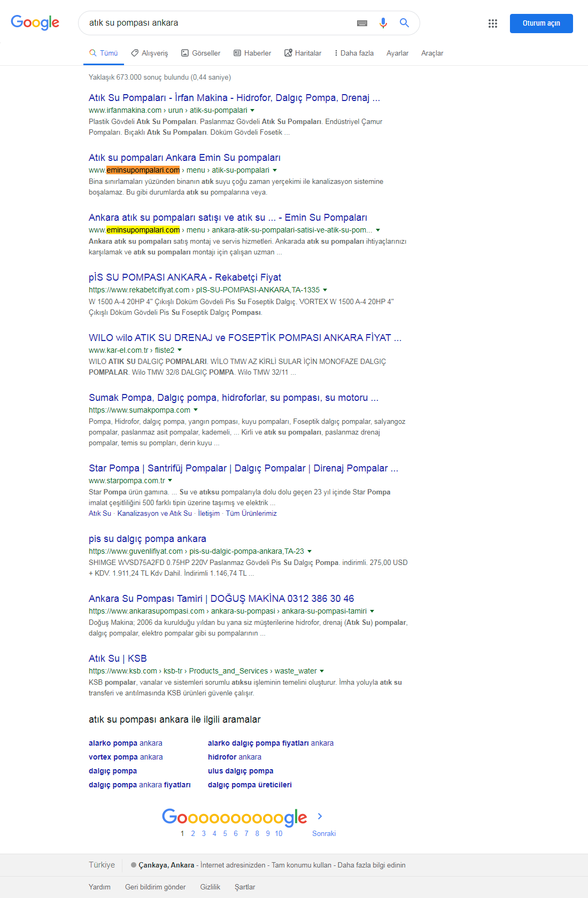Click the Haritalar map icon
Viewport: 588px width, 898px height.
point(288,53)
